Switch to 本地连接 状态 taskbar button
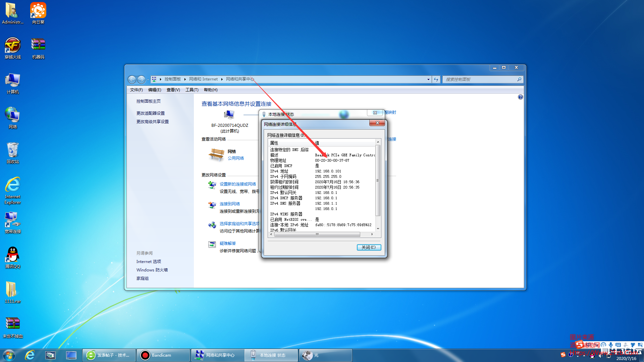Screen dimensions: 644x362 (x=271, y=355)
